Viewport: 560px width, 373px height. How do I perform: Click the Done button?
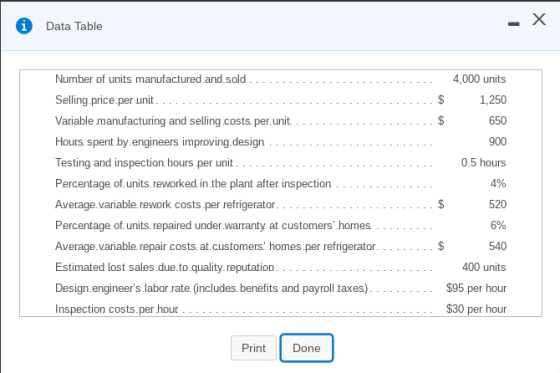coord(306,348)
